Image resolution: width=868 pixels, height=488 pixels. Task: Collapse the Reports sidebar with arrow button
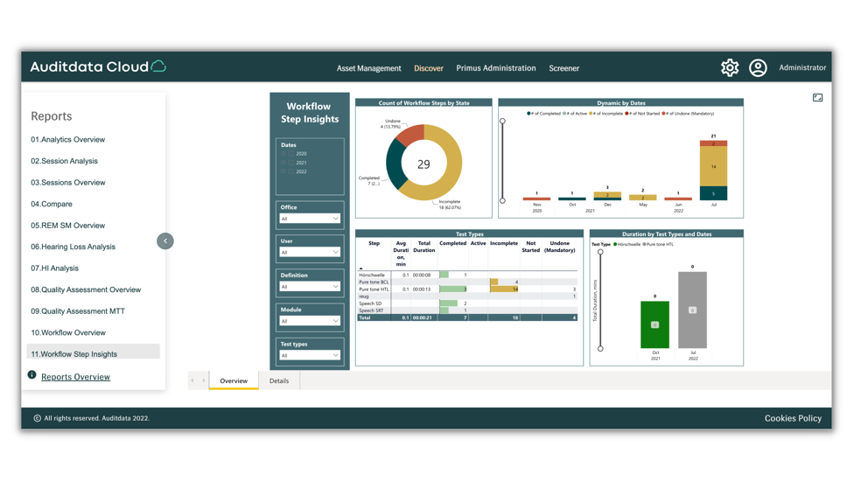(x=165, y=241)
